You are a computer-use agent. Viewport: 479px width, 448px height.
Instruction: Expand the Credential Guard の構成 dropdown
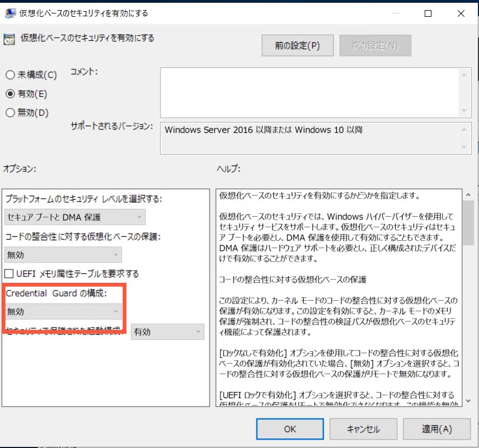tap(63, 311)
